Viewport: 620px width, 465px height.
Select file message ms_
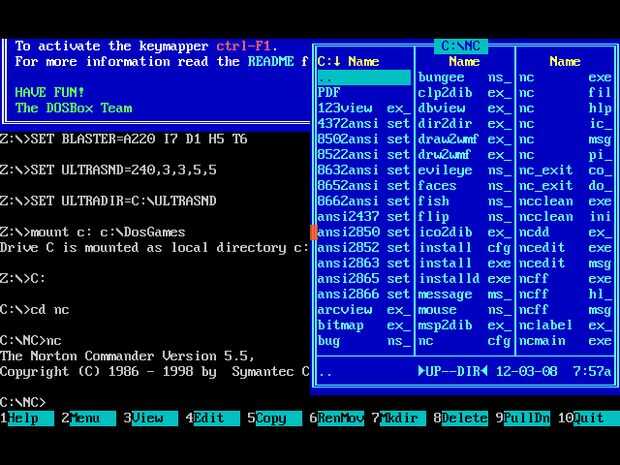coord(465,294)
